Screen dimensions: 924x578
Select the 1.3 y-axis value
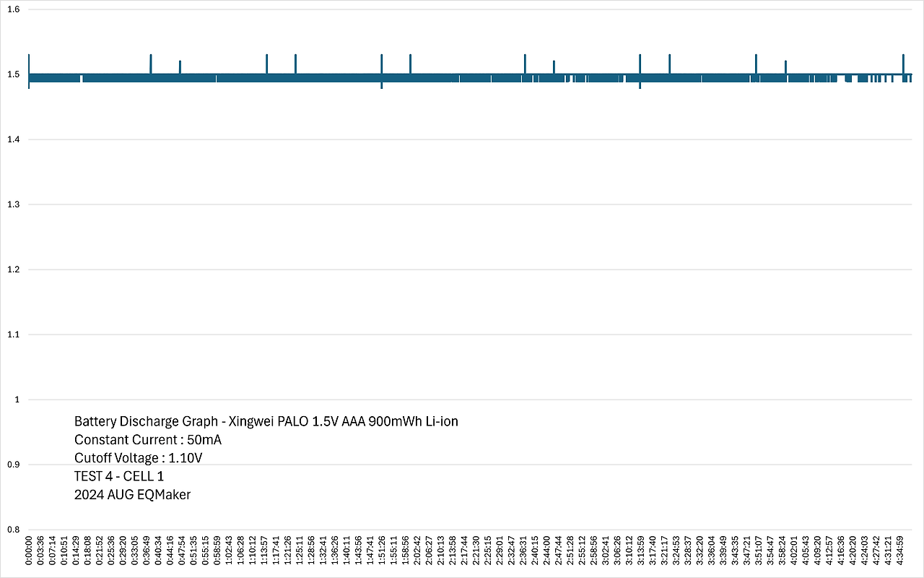[13, 204]
